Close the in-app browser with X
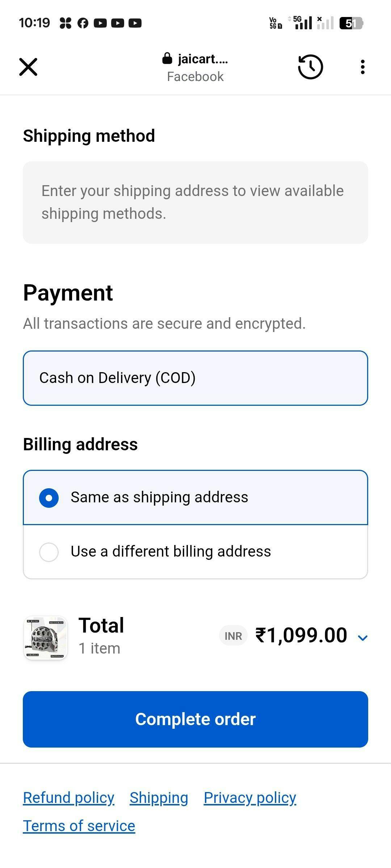 click(x=28, y=67)
